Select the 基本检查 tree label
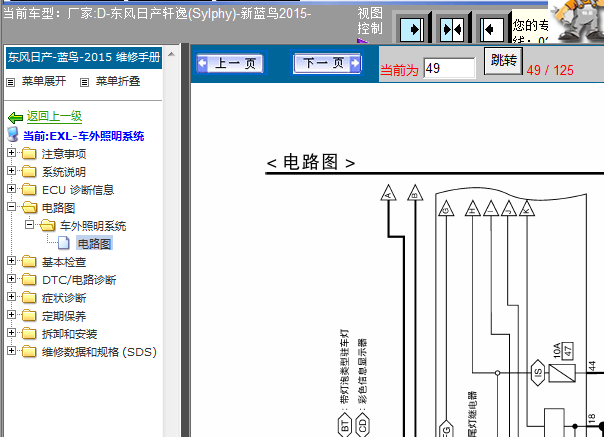Image resolution: width=604 pixels, height=437 pixels. click(x=64, y=262)
